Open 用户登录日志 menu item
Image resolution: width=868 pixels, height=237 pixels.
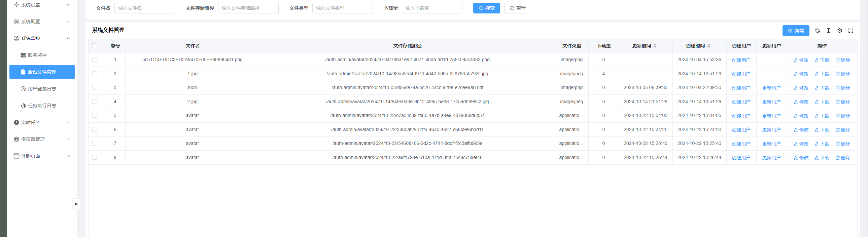point(42,89)
